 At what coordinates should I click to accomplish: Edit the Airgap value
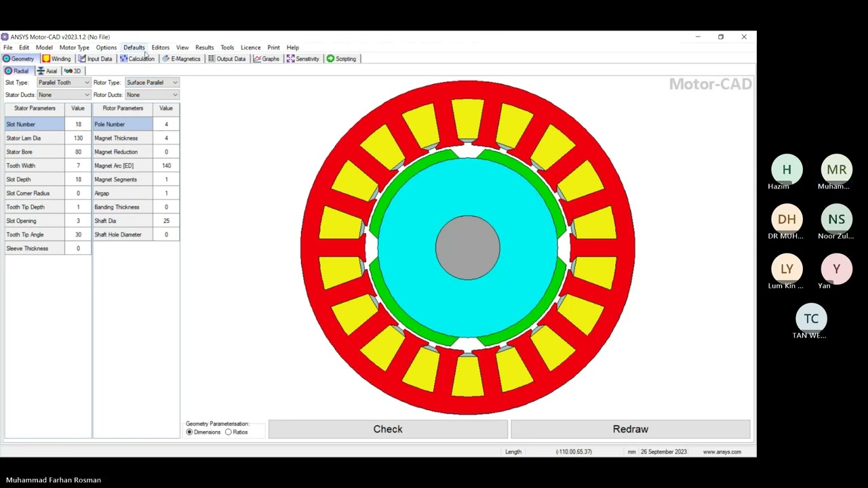click(166, 193)
